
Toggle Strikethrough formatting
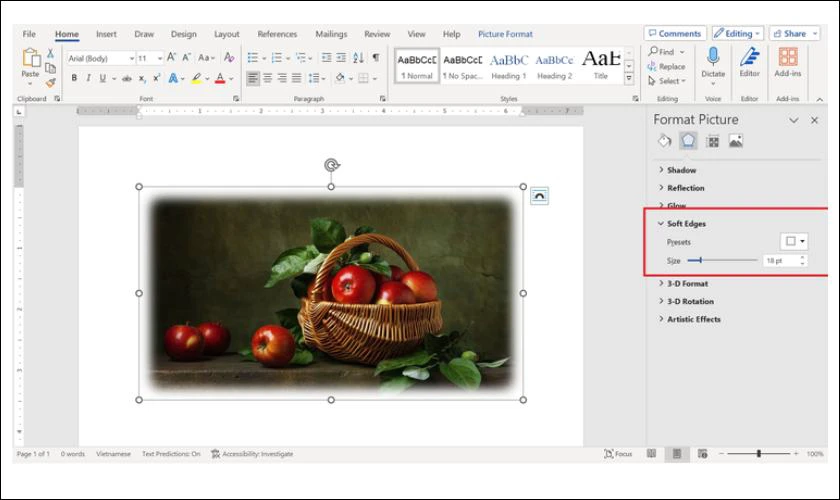click(x=127, y=79)
